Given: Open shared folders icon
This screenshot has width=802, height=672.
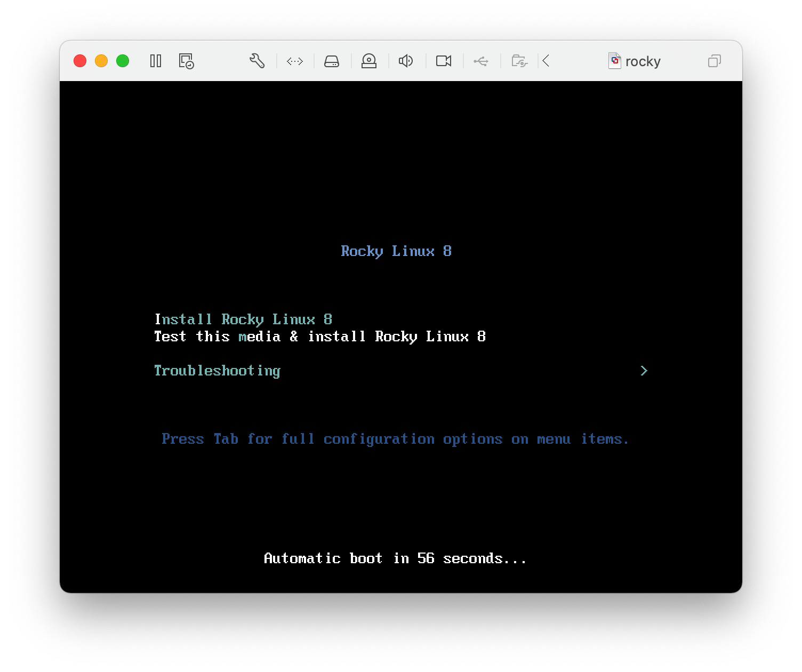Looking at the screenshot, I should point(519,61).
